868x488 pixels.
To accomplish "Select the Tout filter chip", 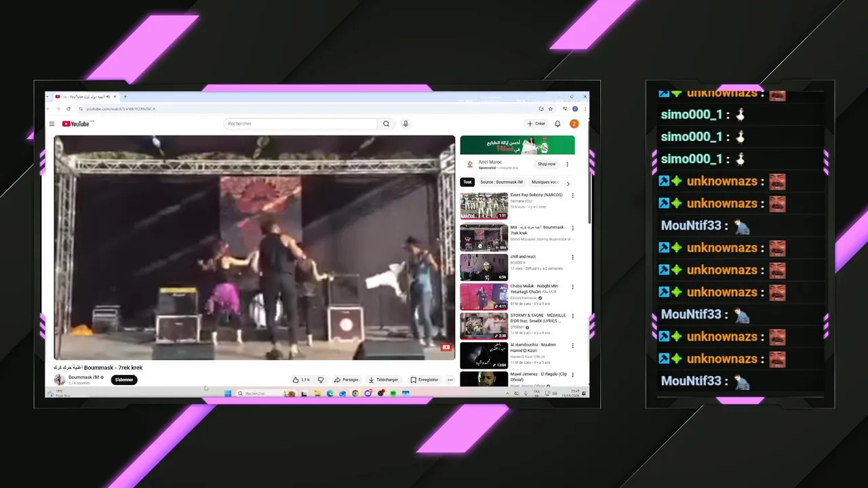I will 467,182.
